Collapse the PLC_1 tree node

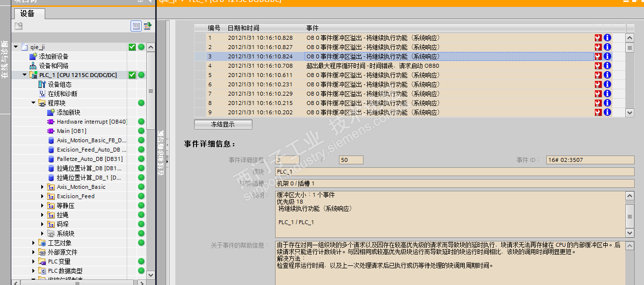tap(25, 75)
